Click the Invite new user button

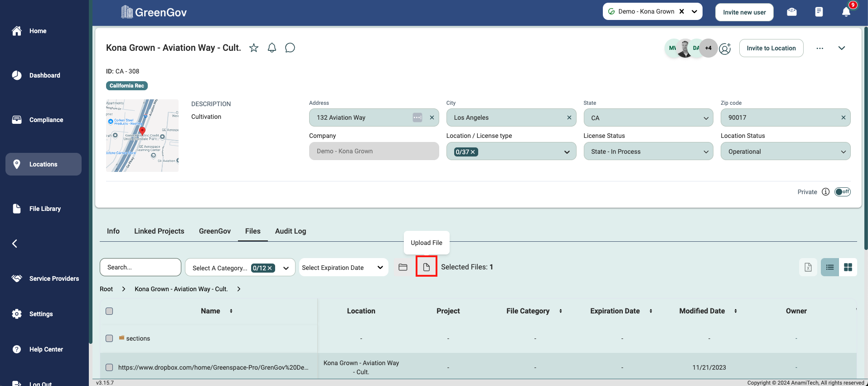[744, 12]
